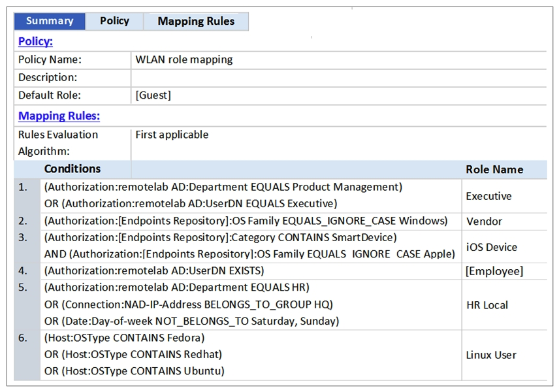Click rule number 1 in the index column

(x=22, y=187)
